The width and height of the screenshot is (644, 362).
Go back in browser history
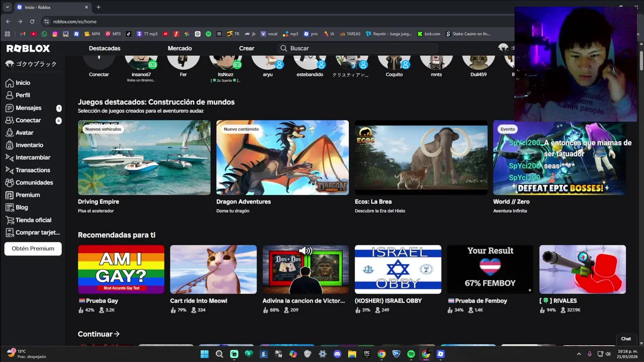8,22
